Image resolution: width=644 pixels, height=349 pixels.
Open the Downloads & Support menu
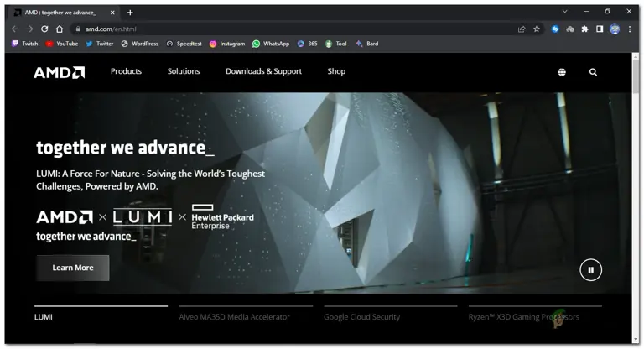click(263, 71)
